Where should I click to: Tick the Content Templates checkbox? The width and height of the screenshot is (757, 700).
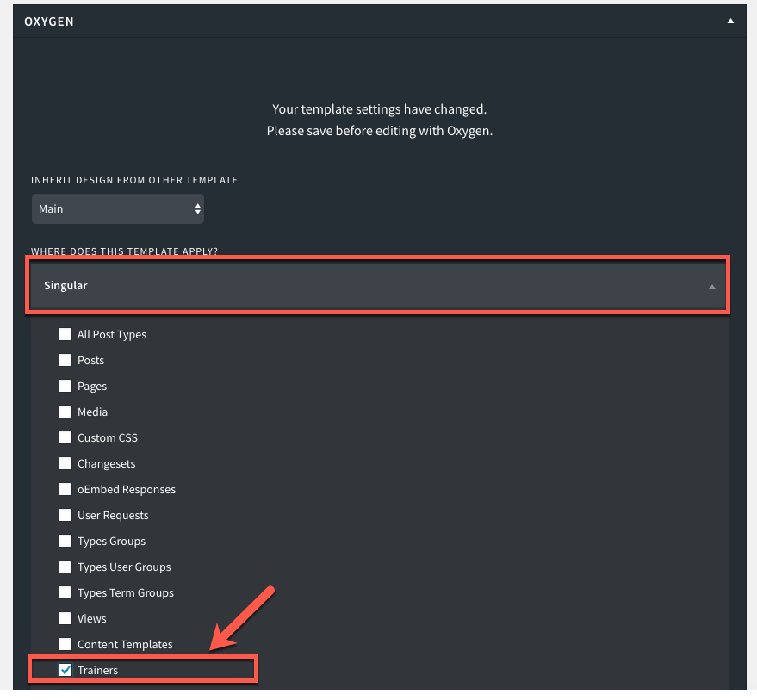tap(65, 644)
